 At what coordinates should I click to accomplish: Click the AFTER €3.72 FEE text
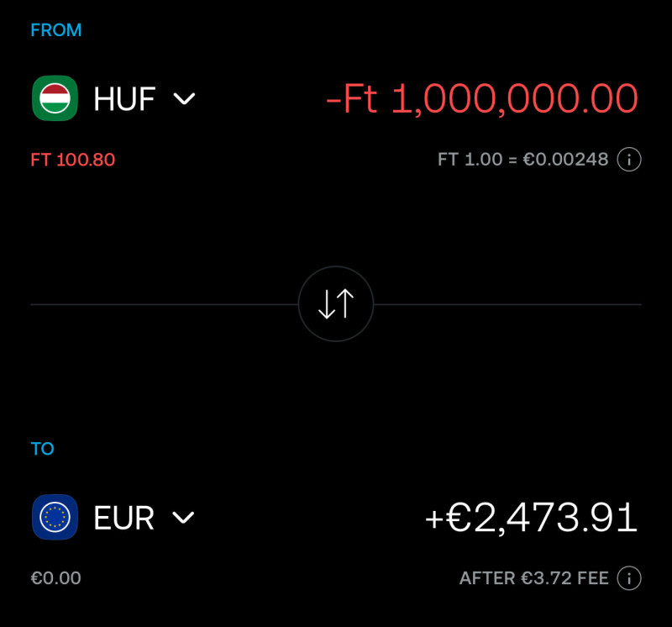click(x=534, y=578)
